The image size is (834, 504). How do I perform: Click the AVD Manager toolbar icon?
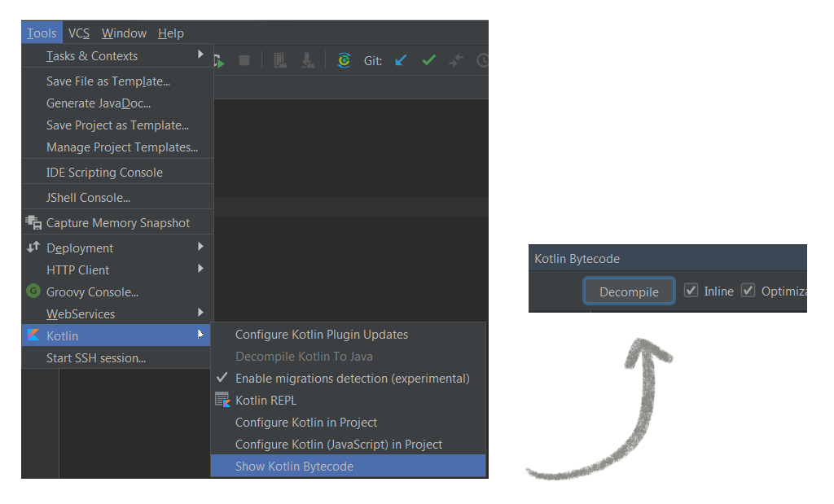pos(280,60)
